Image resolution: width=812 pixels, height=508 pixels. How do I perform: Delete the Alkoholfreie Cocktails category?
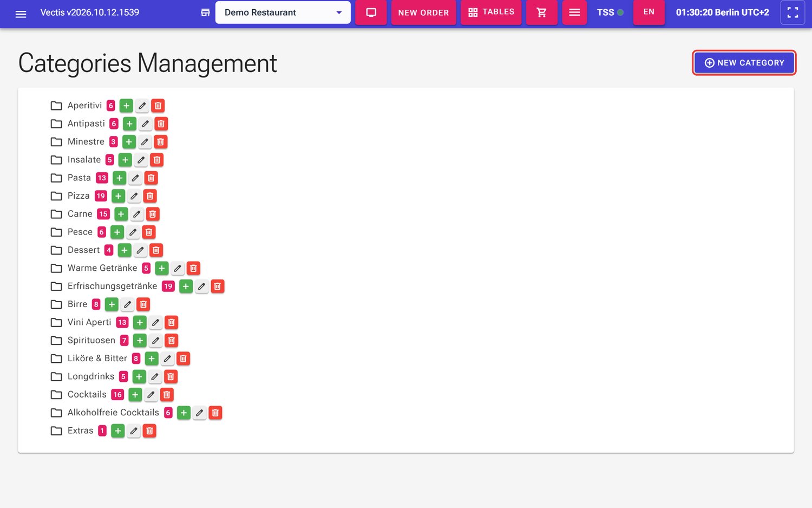[x=215, y=413]
